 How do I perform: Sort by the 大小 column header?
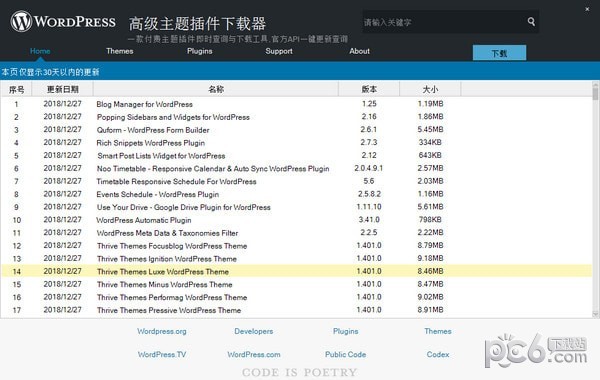(x=430, y=89)
